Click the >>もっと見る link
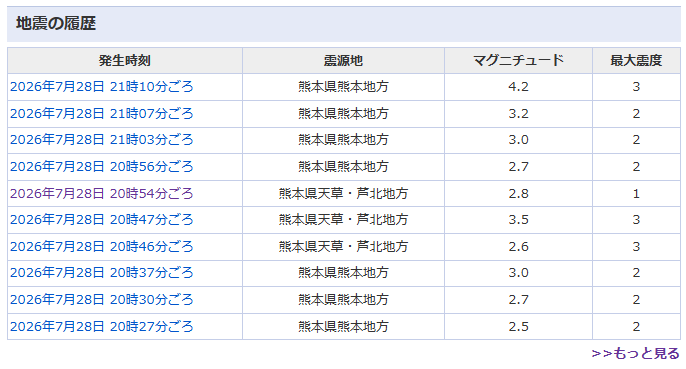The image size is (686, 369). 635,353
